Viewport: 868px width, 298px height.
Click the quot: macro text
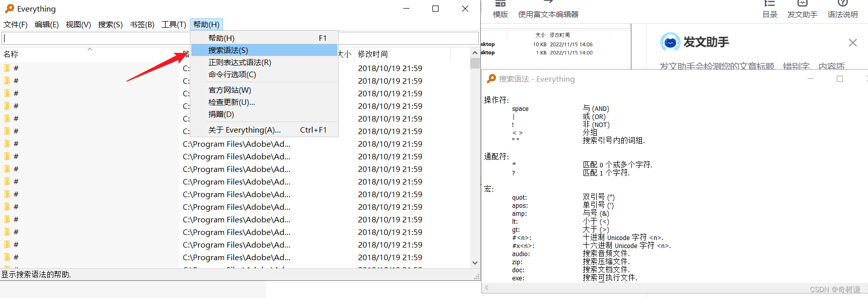[x=520, y=197]
